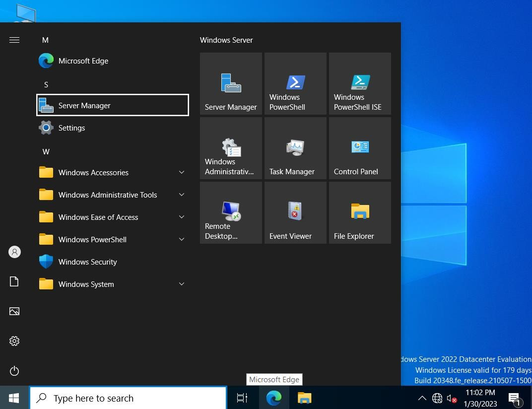Open the File Explorer tile
The height and width of the screenshot is (409, 532).
(360, 212)
